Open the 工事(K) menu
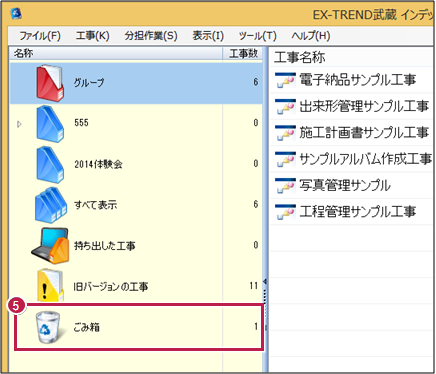This screenshot has width=436, height=374. [x=93, y=36]
